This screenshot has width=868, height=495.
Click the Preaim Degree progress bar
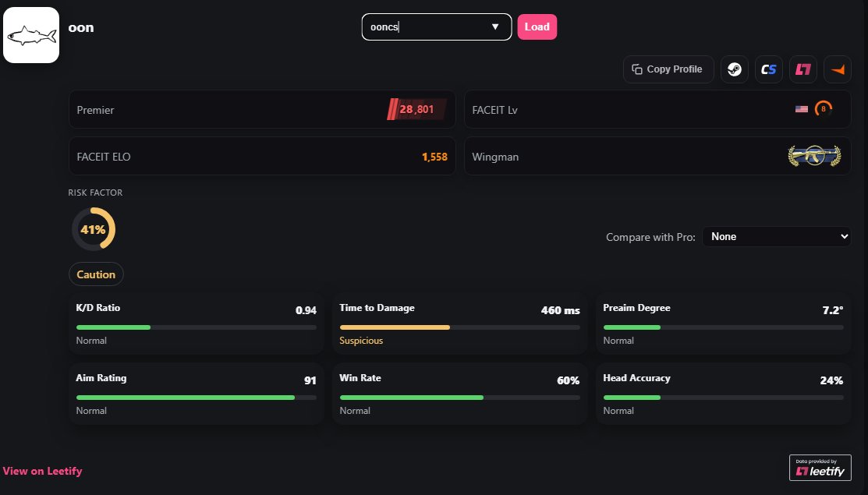(x=724, y=327)
